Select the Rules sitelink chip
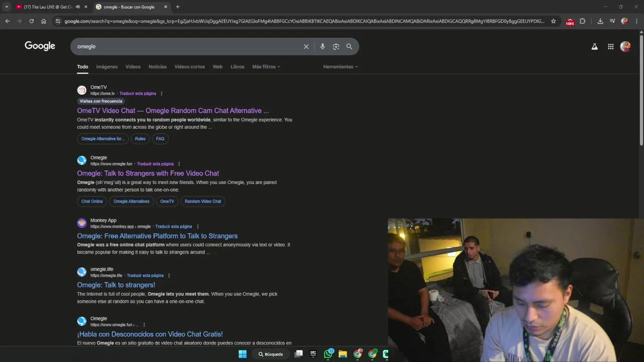The height and width of the screenshot is (362, 644). pyautogui.click(x=140, y=139)
